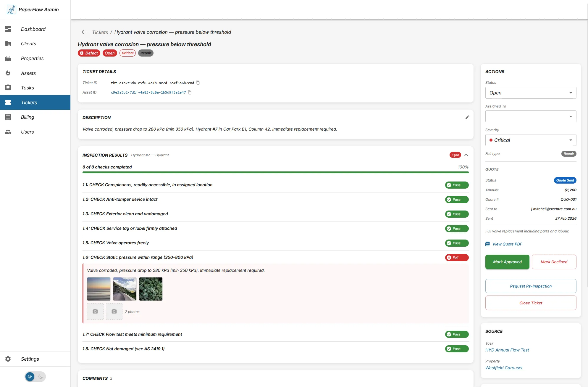Screen dimensions: 588x387
Task: Open the HYD Annual Flow Test task
Action: (x=507, y=350)
